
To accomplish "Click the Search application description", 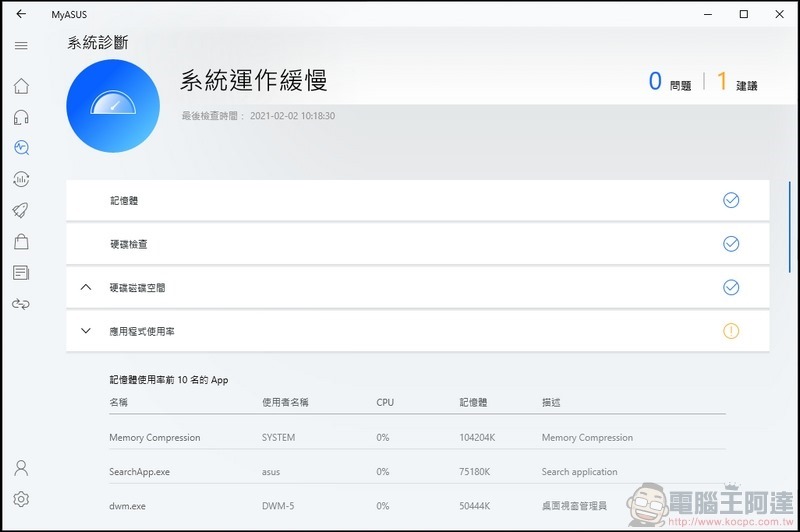I will coord(580,472).
